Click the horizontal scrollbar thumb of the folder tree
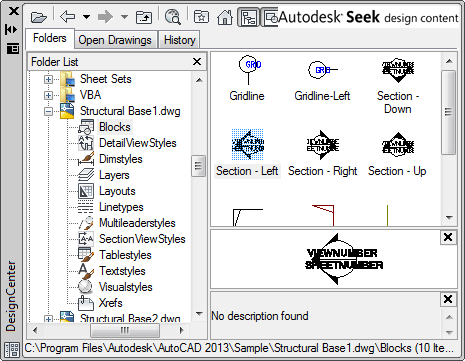The width and height of the screenshot is (465, 361). point(125,331)
